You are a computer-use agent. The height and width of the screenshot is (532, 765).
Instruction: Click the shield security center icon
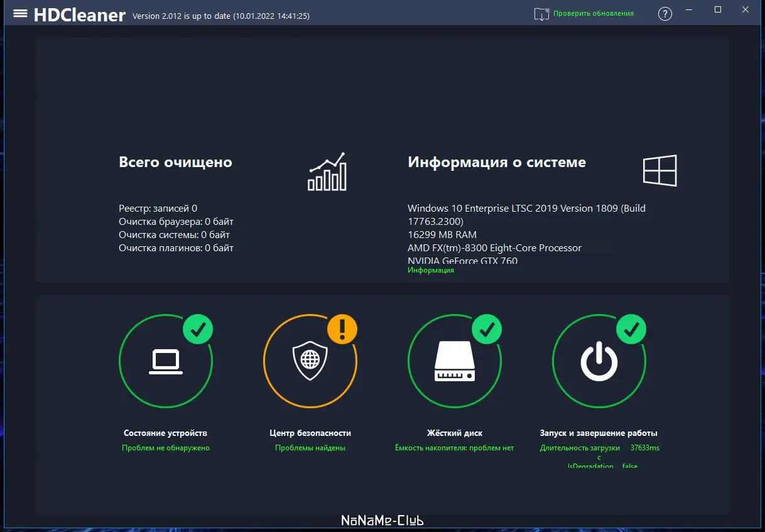coord(310,361)
